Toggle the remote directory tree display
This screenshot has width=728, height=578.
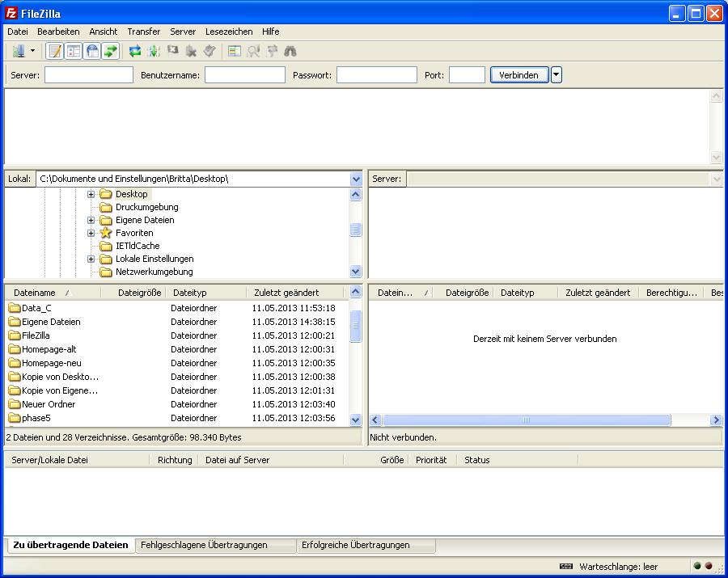[92, 51]
